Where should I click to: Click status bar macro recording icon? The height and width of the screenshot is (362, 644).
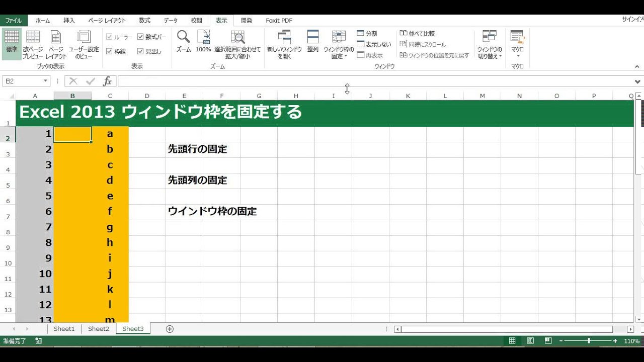pyautogui.click(x=39, y=341)
